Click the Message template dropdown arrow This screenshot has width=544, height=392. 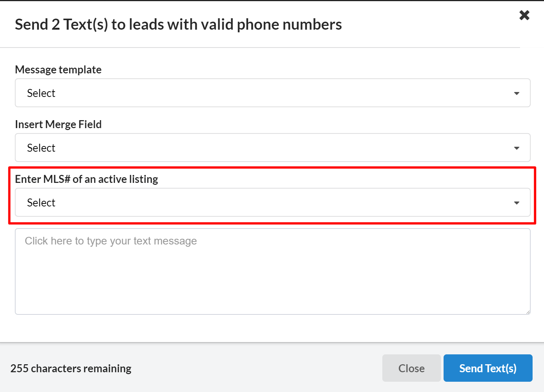[x=517, y=93]
